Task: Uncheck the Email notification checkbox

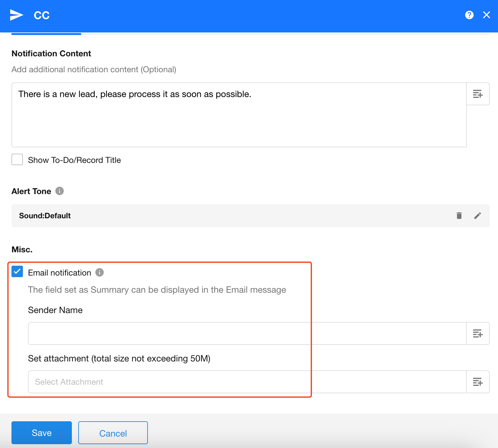Action: coord(17,272)
